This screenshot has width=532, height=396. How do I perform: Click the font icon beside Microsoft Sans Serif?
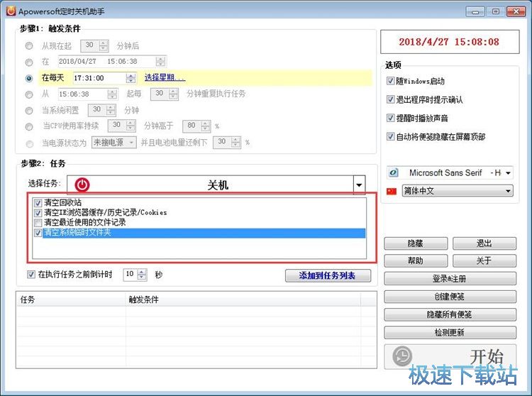pyautogui.click(x=393, y=172)
